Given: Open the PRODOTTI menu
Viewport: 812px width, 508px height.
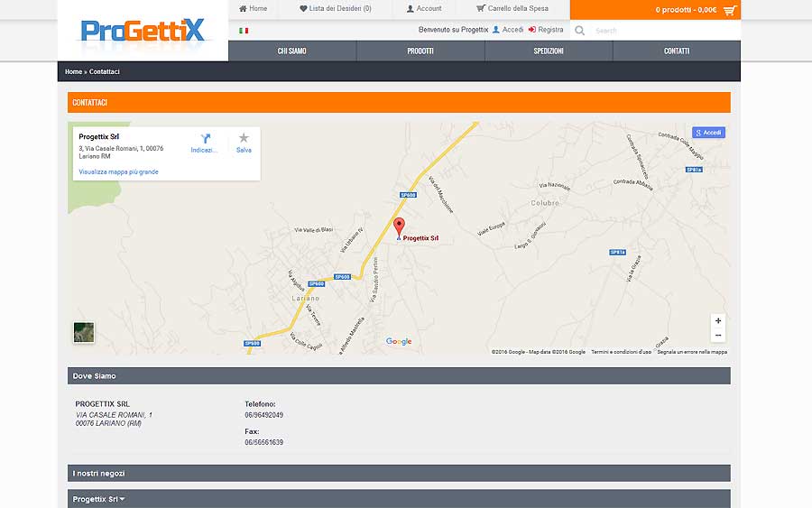Looking at the screenshot, I should [420, 51].
